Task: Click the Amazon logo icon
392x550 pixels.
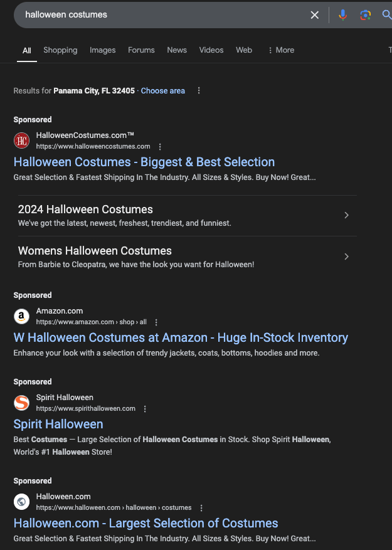Action: click(21, 316)
